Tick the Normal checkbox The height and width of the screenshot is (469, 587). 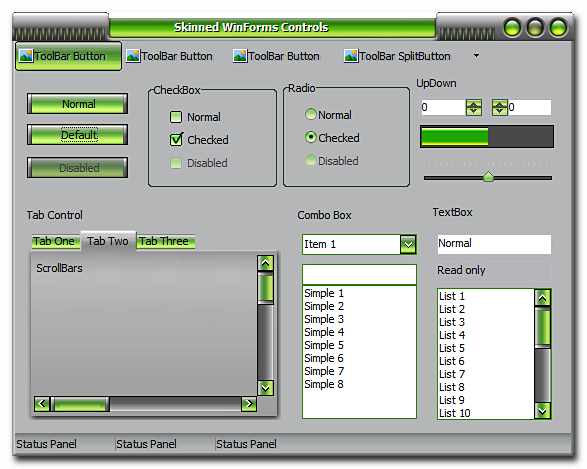(x=176, y=117)
